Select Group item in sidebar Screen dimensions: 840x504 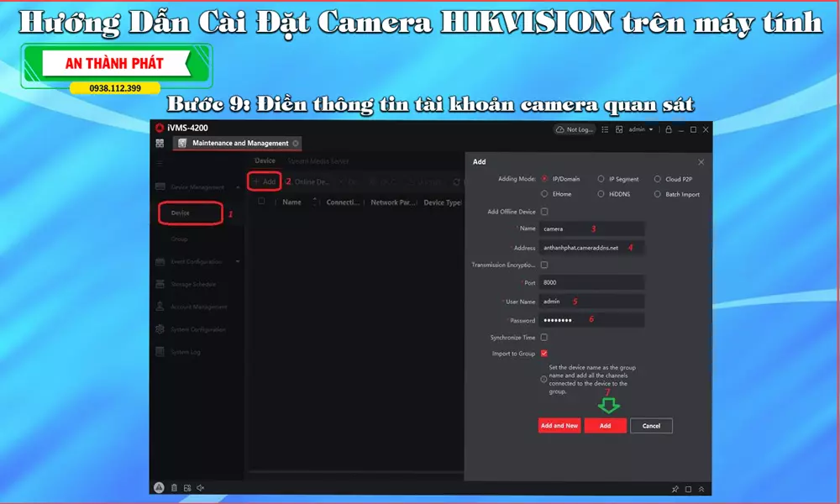[180, 239]
